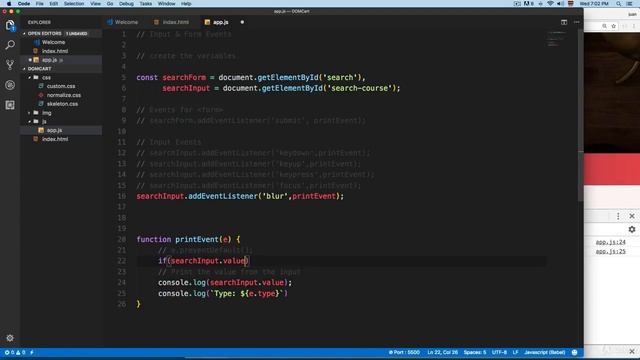The width and height of the screenshot is (640, 360).
Task: Open the Selection menu
Action: coord(74,4)
